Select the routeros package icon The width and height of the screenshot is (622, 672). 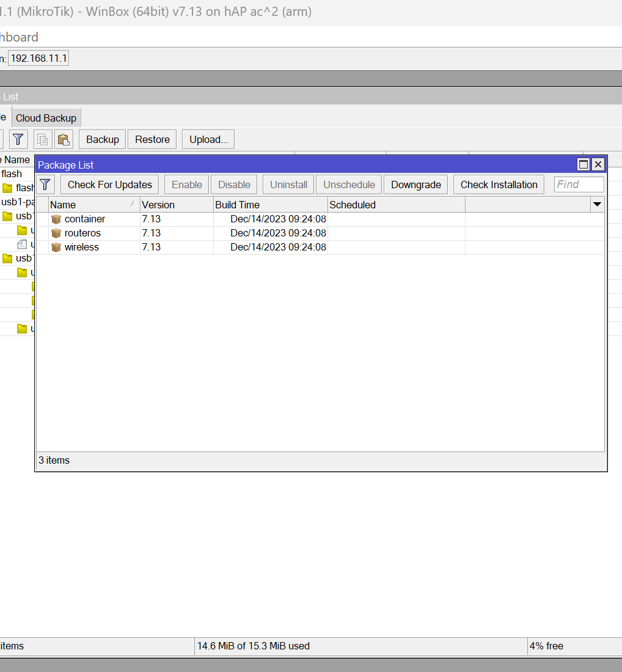[56, 233]
